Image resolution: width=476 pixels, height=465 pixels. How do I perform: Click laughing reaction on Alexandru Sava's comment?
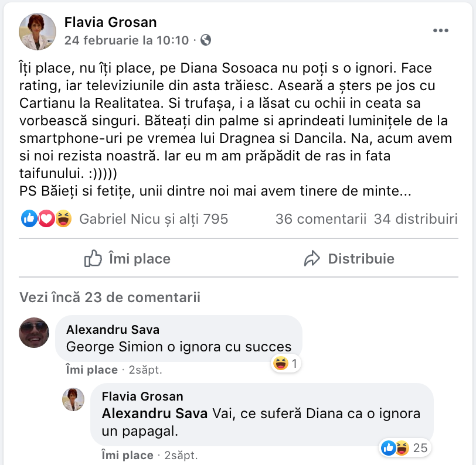coord(280,364)
